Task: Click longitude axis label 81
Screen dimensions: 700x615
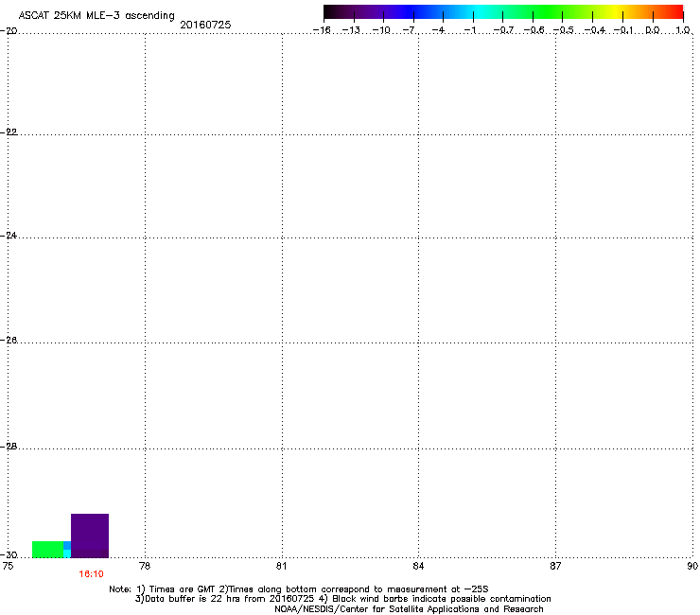Action: click(281, 567)
